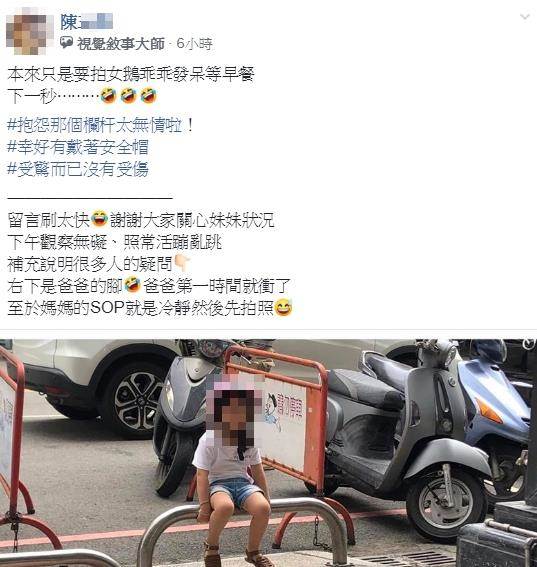Click rolling-laughing emoji after 爸爸的腳
Image resolution: width=537 pixels, height=567 pixels.
coord(132,285)
